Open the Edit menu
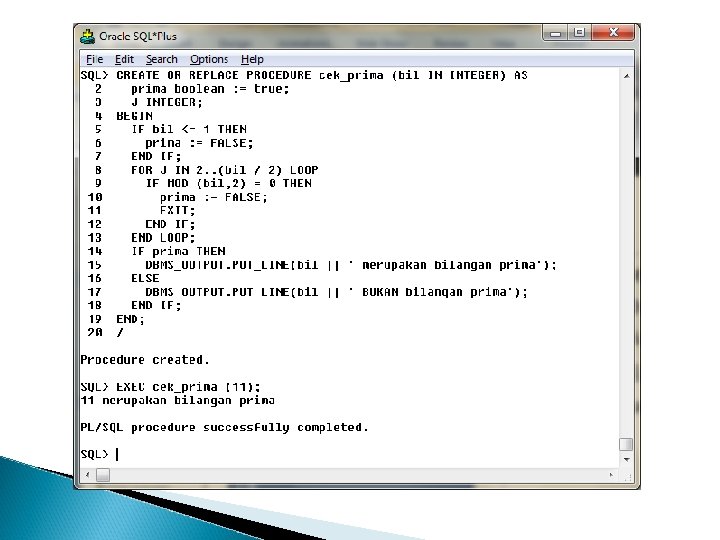The image size is (720, 540). coord(124,59)
